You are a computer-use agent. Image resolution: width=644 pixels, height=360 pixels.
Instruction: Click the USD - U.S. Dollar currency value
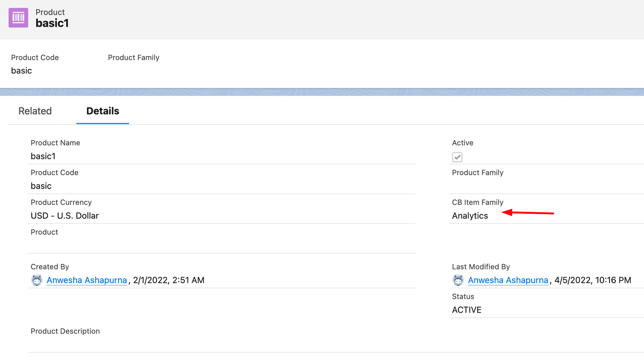tap(65, 216)
